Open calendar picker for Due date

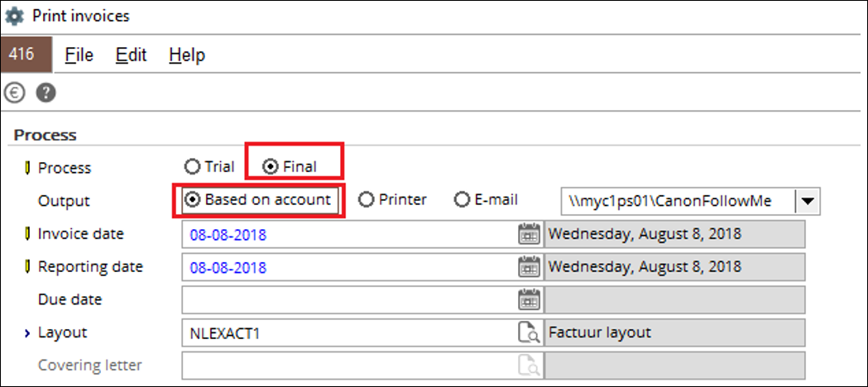coord(529,299)
